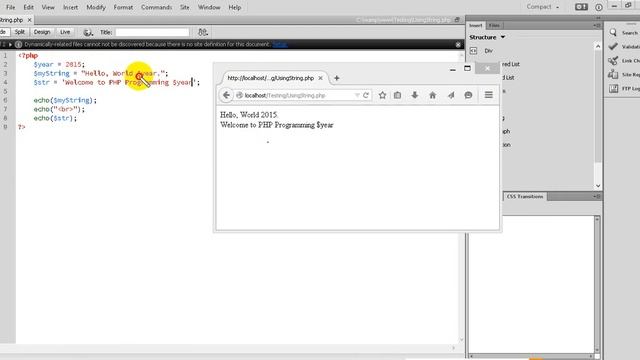Open the Site Reports panel icon
The width and height of the screenshot is (640, 360).
click(x=613, y=75)
